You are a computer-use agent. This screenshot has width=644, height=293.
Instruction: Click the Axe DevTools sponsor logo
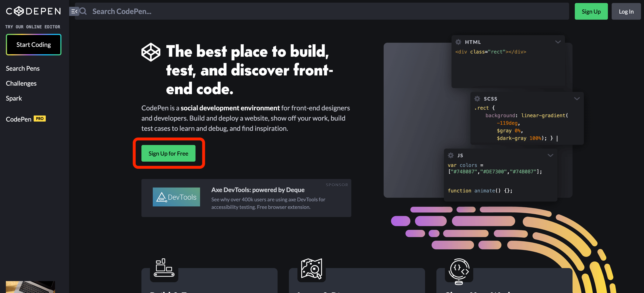(176, 197)
